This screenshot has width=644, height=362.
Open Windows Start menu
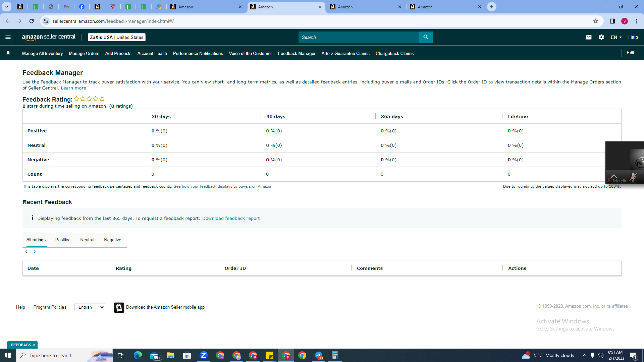tap(8, 355)
